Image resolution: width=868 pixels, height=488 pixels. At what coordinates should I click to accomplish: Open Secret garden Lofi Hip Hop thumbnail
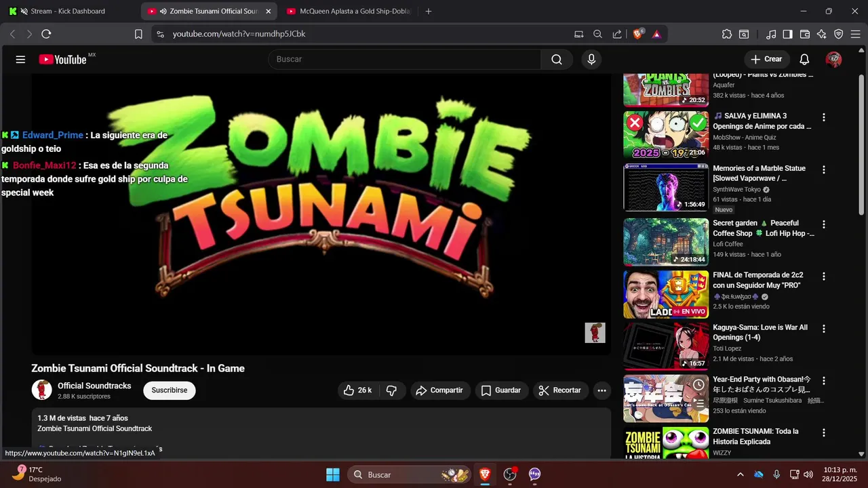666,242
